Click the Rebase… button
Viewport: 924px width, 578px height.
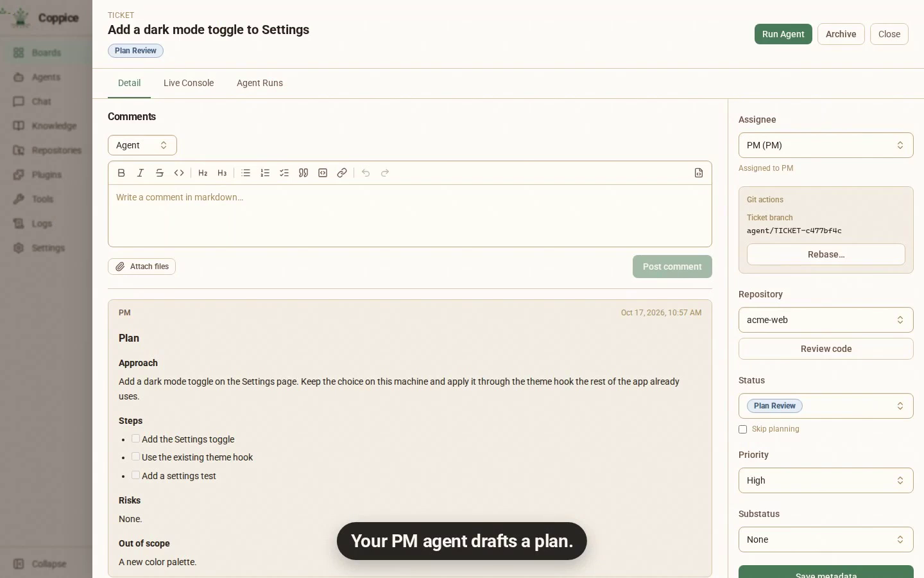pos(826,254)
